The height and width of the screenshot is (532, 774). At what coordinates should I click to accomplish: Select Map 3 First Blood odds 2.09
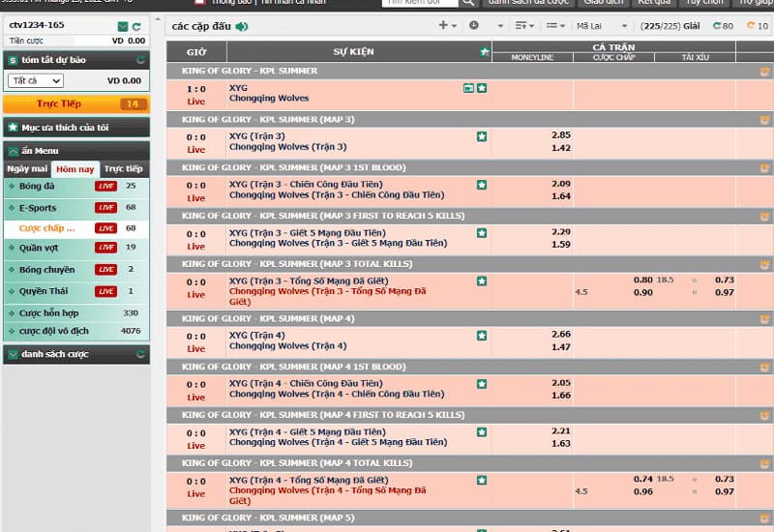tap(561, 184)
